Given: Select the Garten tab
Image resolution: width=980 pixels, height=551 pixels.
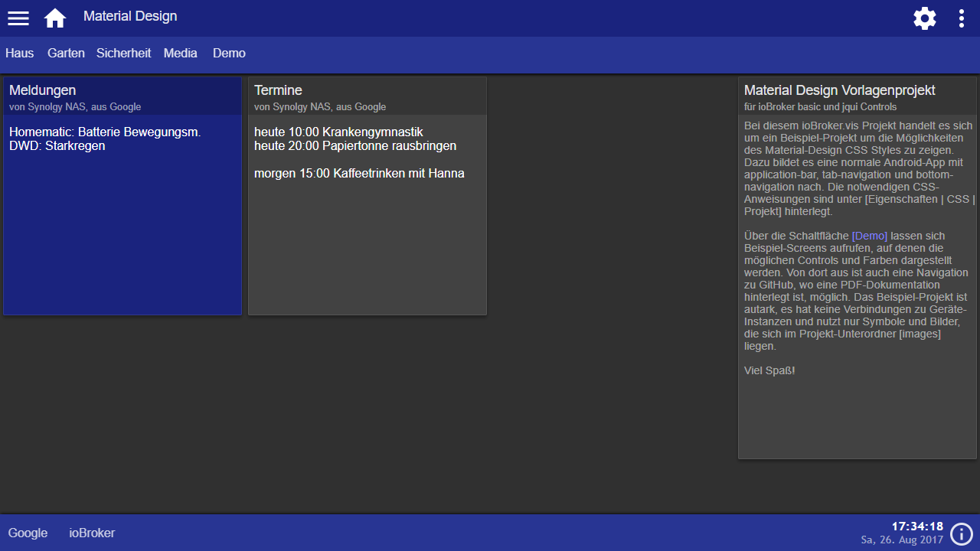Looking at the screenshot, I should pyautogui.click(x=66, y=54).
